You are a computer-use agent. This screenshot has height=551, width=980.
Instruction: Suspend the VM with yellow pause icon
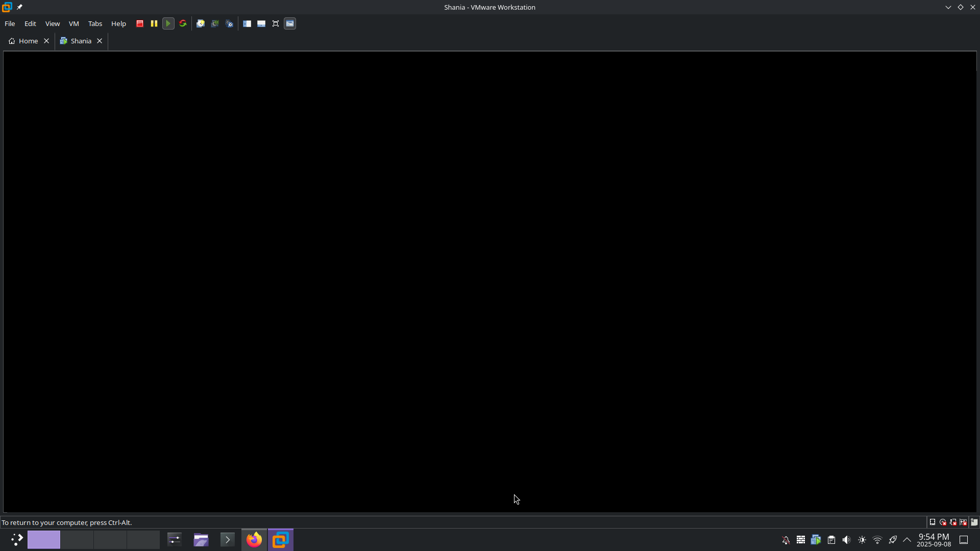154,24
